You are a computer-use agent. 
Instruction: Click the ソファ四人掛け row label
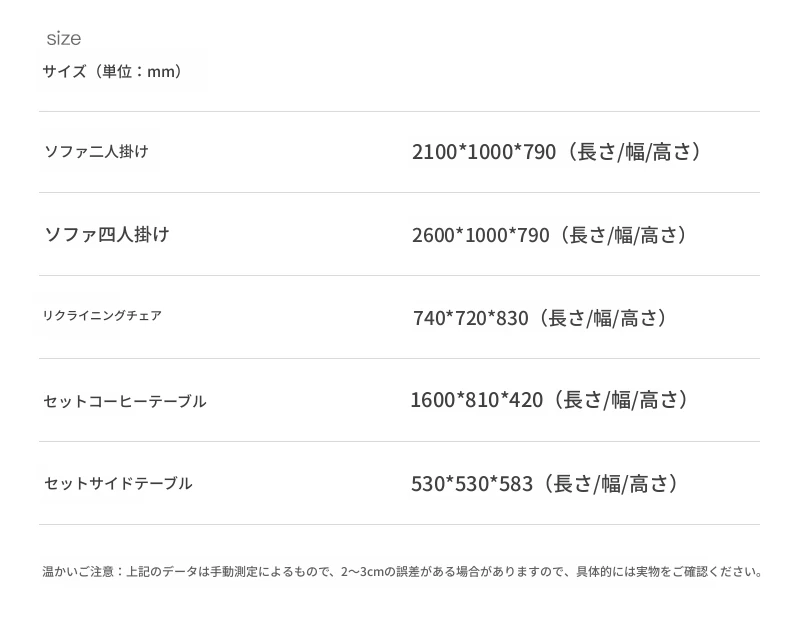coord(107,235)
